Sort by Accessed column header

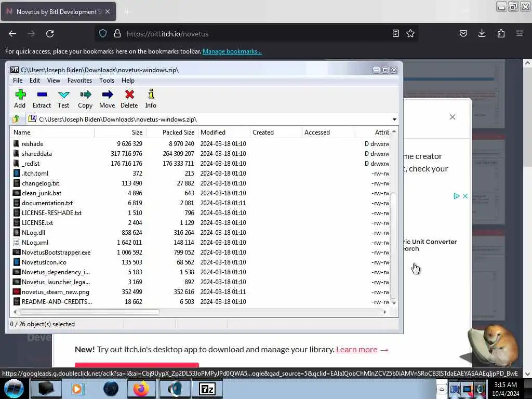pyautogui.click(x=327, y=132)
